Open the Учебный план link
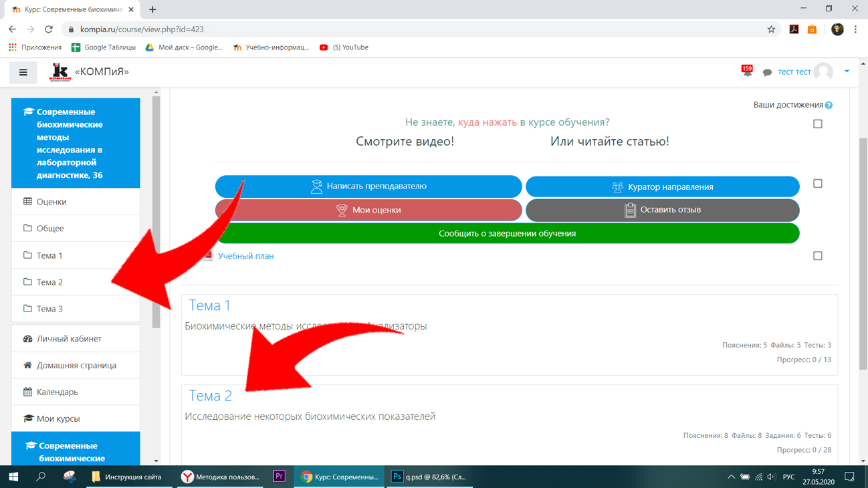This screenshot has height=488, width=868. click(x=245, y=256)
